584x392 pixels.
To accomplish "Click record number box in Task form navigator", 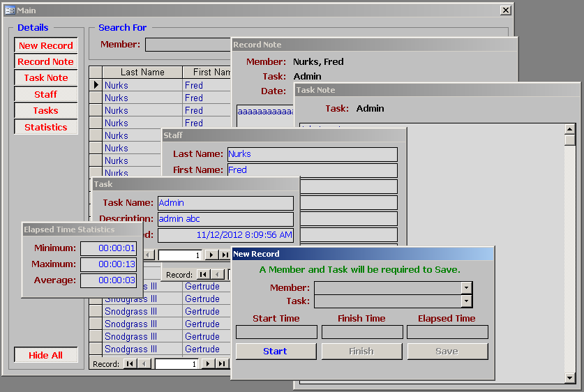I will [x=180, y=255].
